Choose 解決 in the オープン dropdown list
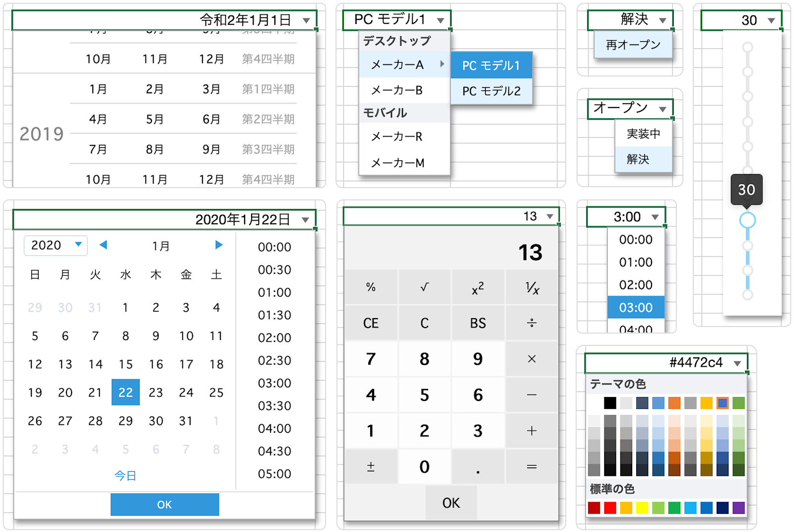The image size is (794, 532). coord(644,159)
